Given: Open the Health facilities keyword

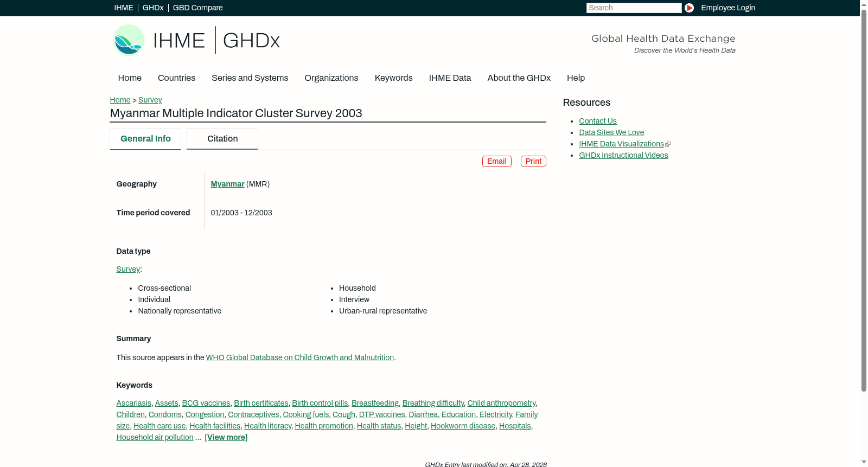Looking at the screenshot, I should coord(215,426).
